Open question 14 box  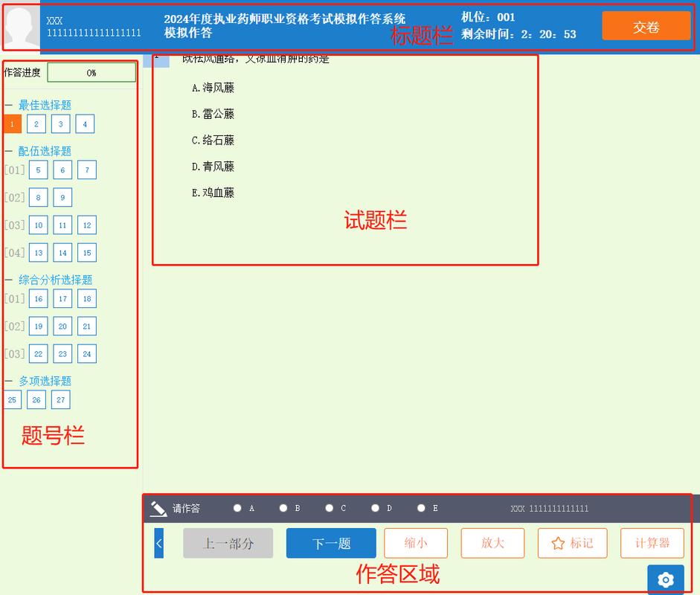(62, 253)
